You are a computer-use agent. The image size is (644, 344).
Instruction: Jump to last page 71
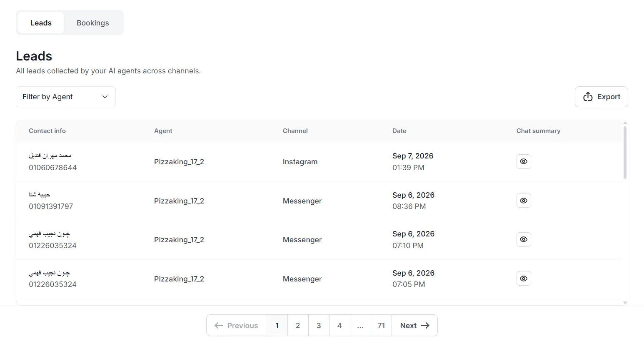(381, 326)
